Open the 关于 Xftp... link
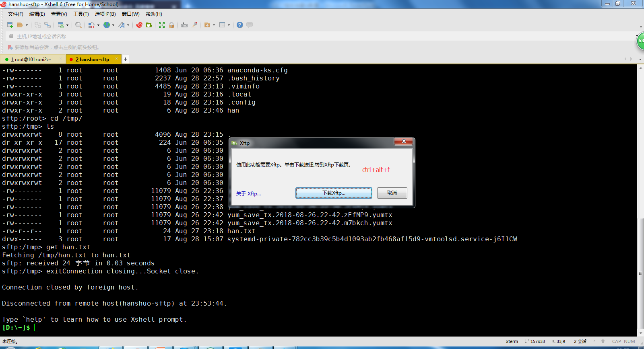This screenshot has height=349, width=644. click(x=248, y=194)
